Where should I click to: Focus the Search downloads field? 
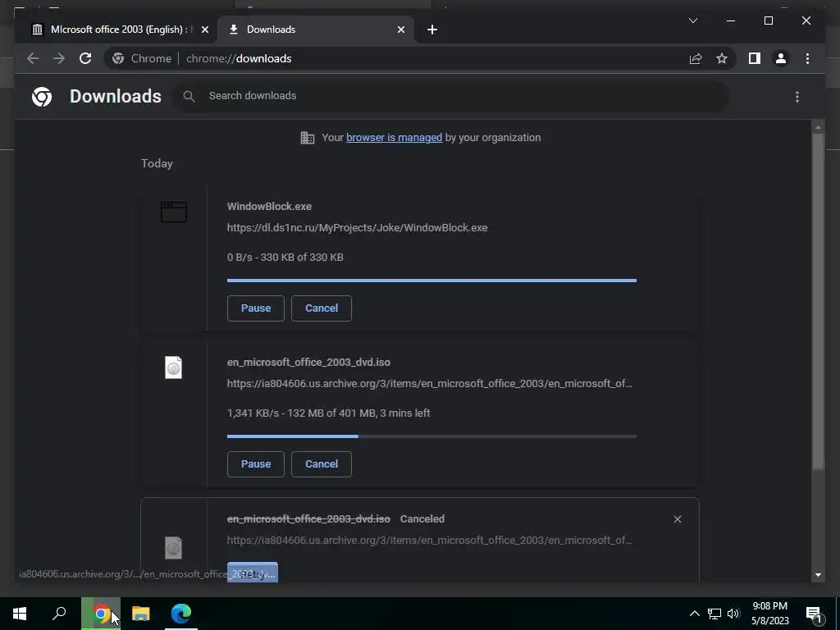point(450,96)
